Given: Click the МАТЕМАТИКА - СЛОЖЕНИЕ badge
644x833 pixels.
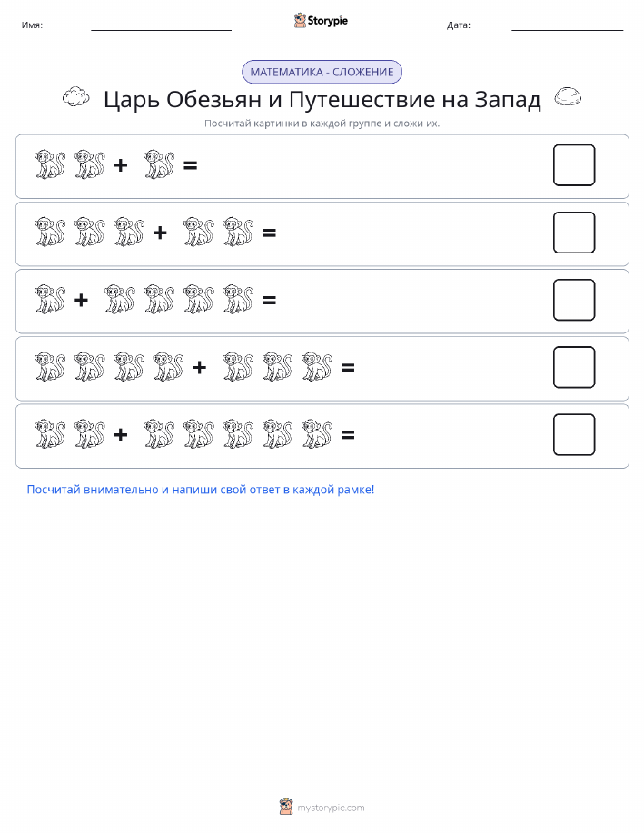Looking at the screenshot, I should pos(322,73).
